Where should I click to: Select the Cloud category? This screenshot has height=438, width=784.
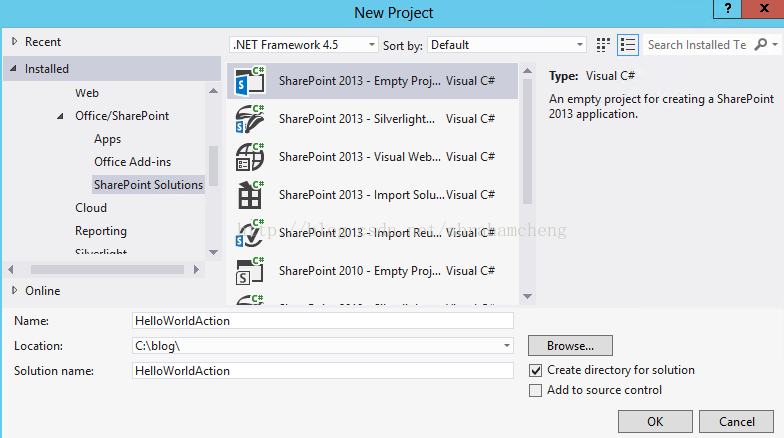click(x=91, y=208)
